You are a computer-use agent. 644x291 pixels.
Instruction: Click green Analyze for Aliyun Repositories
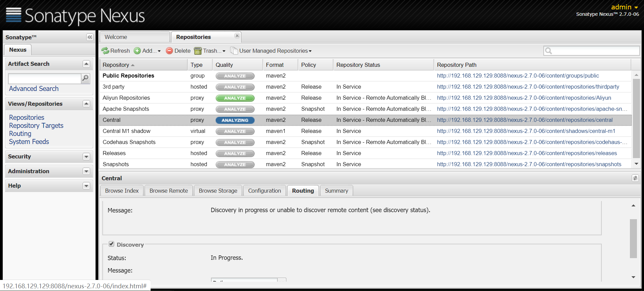235,98
